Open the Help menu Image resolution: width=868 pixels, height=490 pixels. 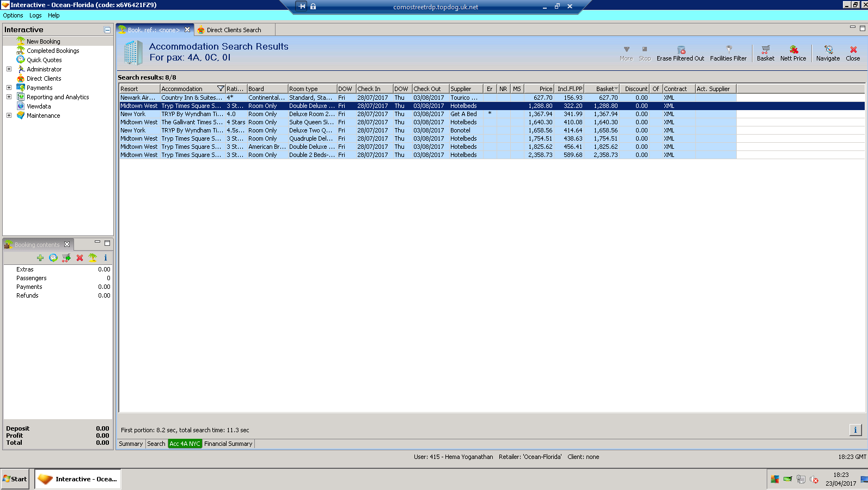pyautogui.click(x=53, y=15)
